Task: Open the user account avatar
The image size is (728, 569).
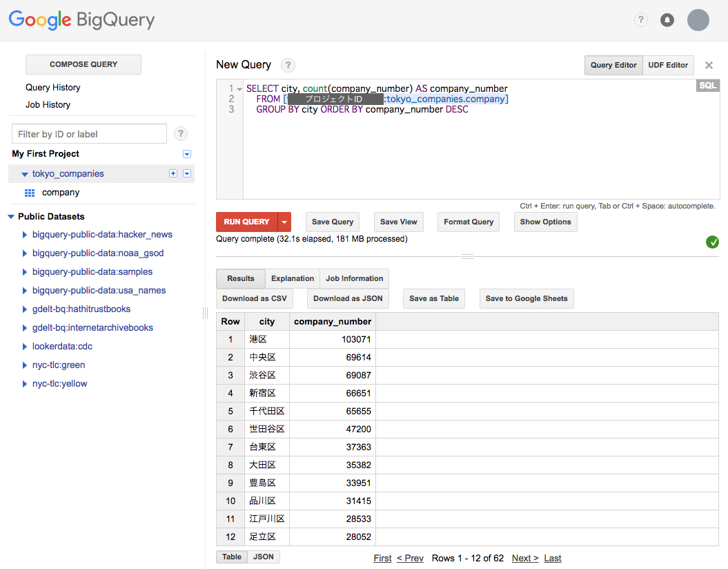Action: 698,20
